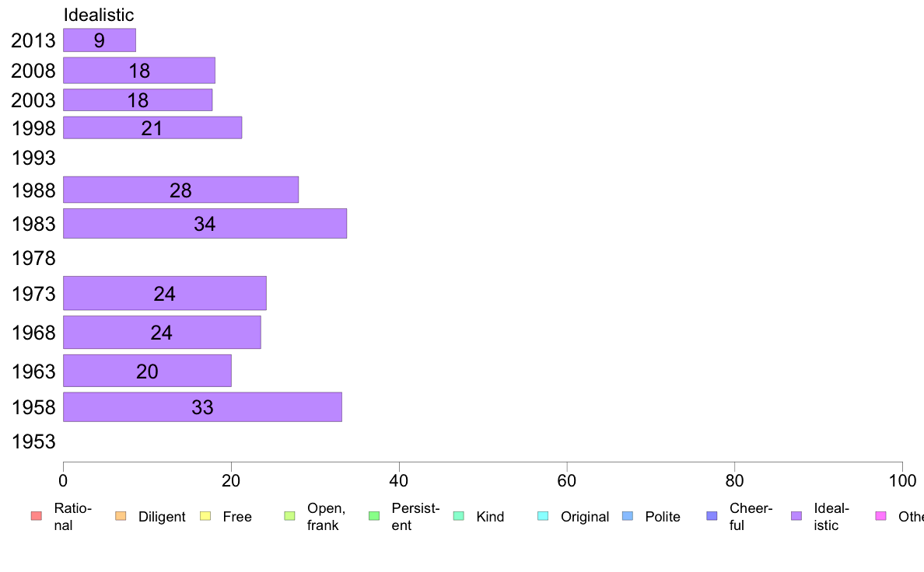Click the 1958 bar showing 33
This screenshot has height=572, width=924.
(202, 407)
